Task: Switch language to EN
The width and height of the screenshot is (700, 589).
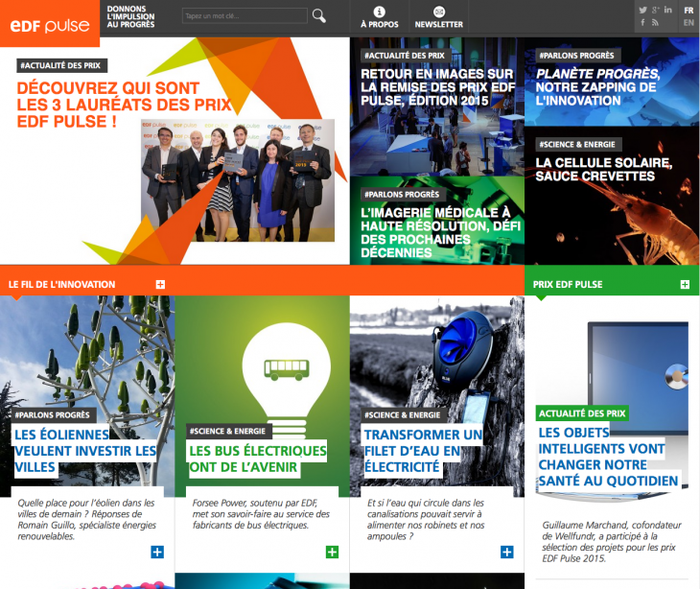Action: 688,22
